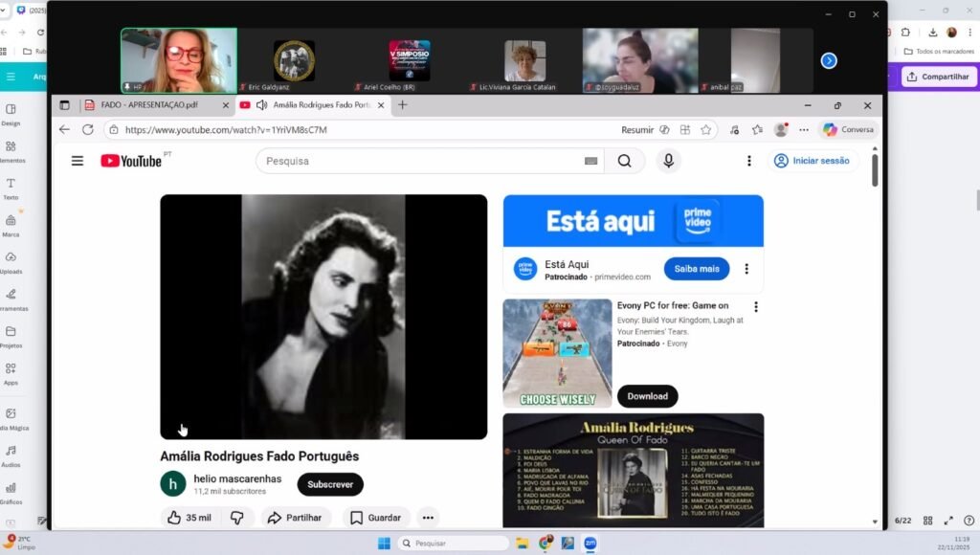This screenshot has width=980, height=555.
Task: Open Texto tool in Canva sidebar
Action: pyautogui.click(x=11, y=189)
